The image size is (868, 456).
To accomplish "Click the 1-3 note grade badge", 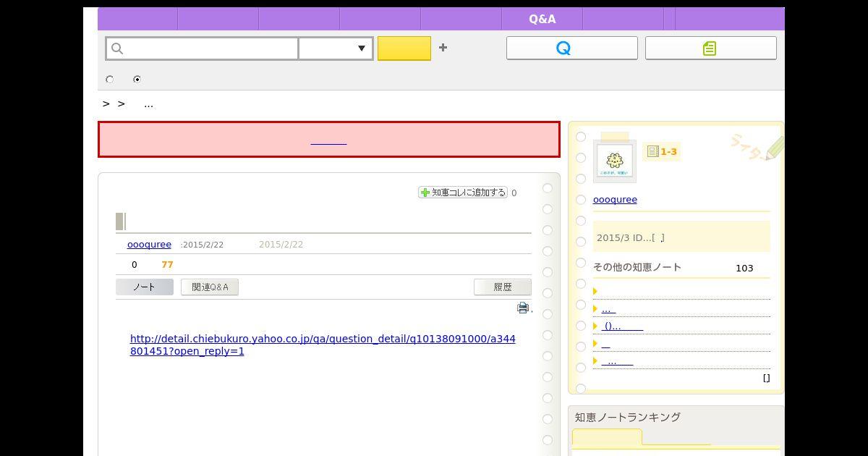I will pyautogui.click(x=662, y=151).
